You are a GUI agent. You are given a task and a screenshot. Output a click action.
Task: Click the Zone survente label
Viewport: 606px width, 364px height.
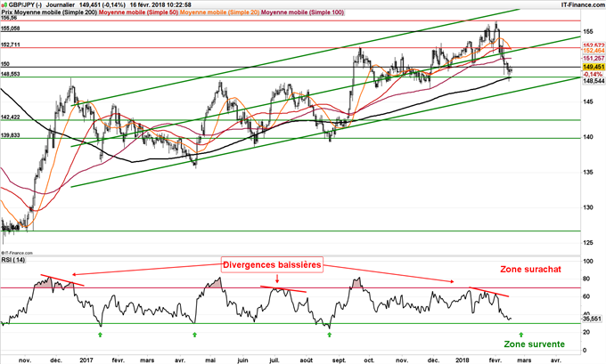tap(535, 344)
